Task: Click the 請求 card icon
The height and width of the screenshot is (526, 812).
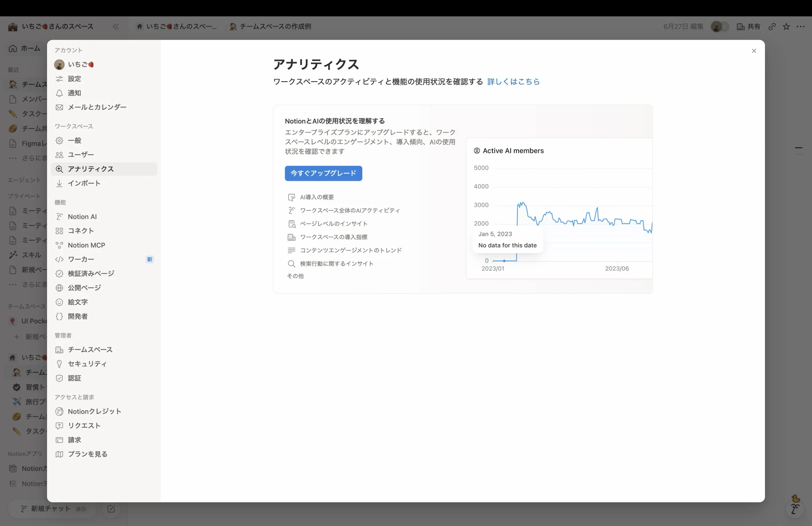Action: tap(59, 440)
